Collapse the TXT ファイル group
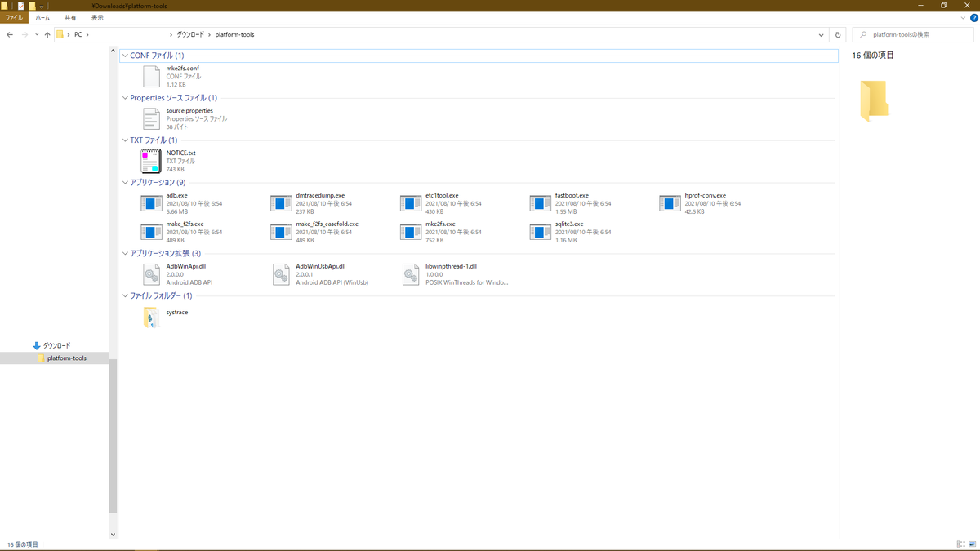Image resolution: width=980 pixels, height=551 pixels. (x=124, y=140)
